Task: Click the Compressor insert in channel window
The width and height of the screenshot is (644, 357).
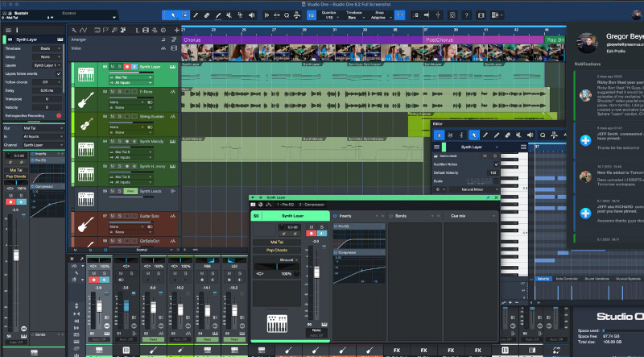Action: 359,252
